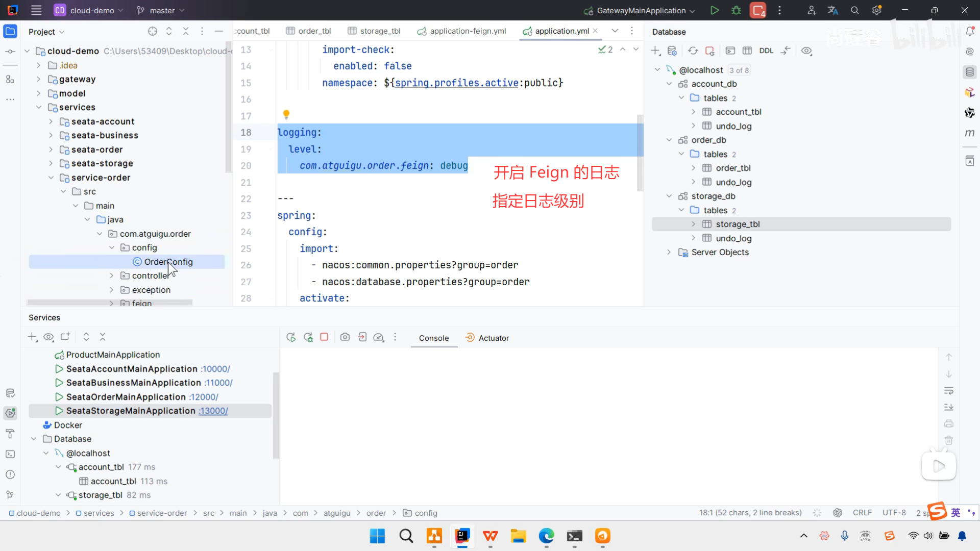Viewport: 980px width, 551px height.
Task: Click the screenshot camera icon in Services toolbar
Action: coord(345,337)
